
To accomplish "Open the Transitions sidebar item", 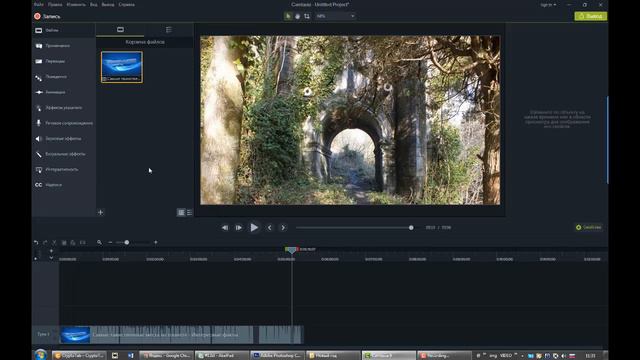I will 64,61.
